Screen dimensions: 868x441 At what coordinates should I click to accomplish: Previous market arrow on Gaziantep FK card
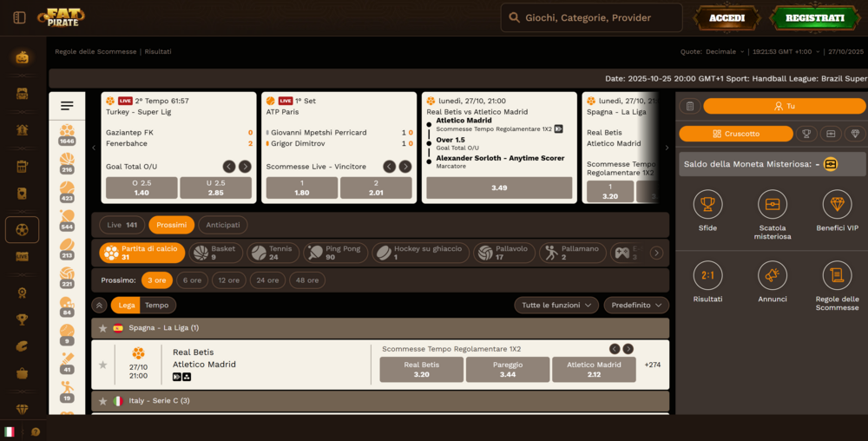[228, 167]
